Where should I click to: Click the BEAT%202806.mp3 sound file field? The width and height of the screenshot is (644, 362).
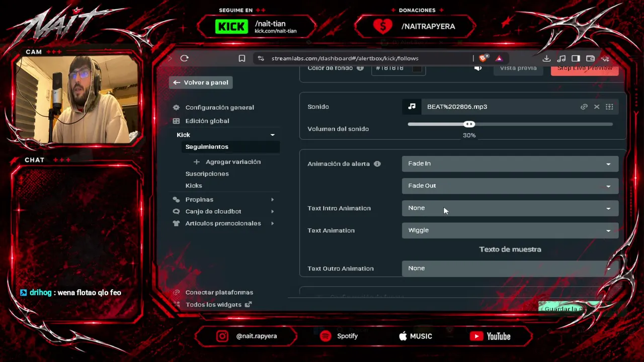(x=510, y=107)
